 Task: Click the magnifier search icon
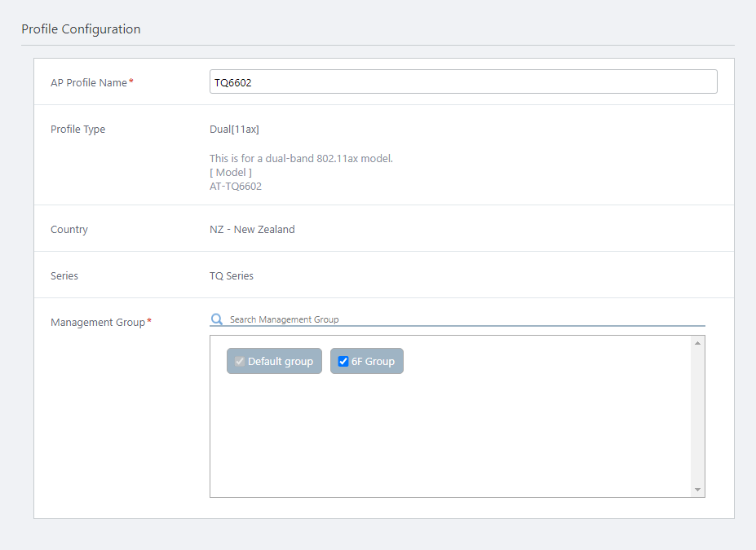click(217, 319)
